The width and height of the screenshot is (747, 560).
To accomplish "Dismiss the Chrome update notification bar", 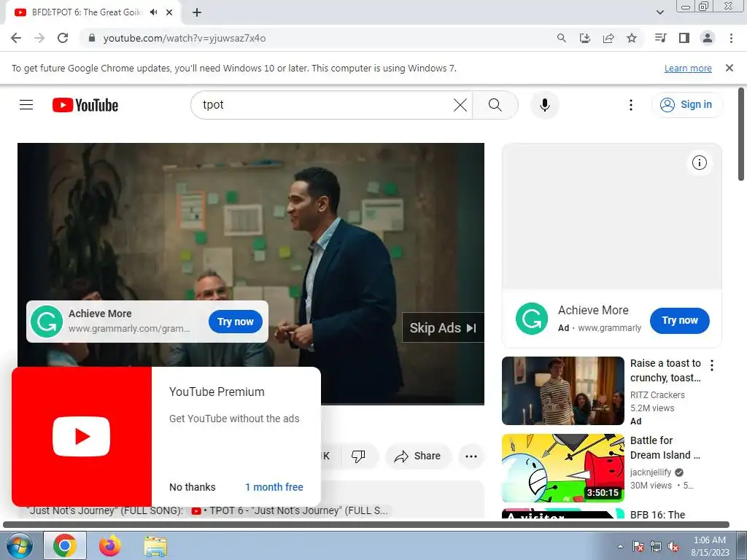I will pos(729,68).
